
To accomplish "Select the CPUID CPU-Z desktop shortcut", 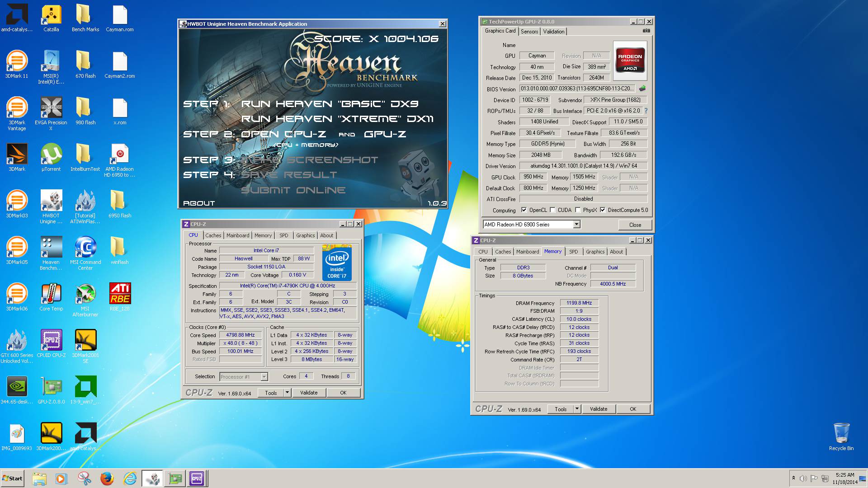I will coord(51,344).
